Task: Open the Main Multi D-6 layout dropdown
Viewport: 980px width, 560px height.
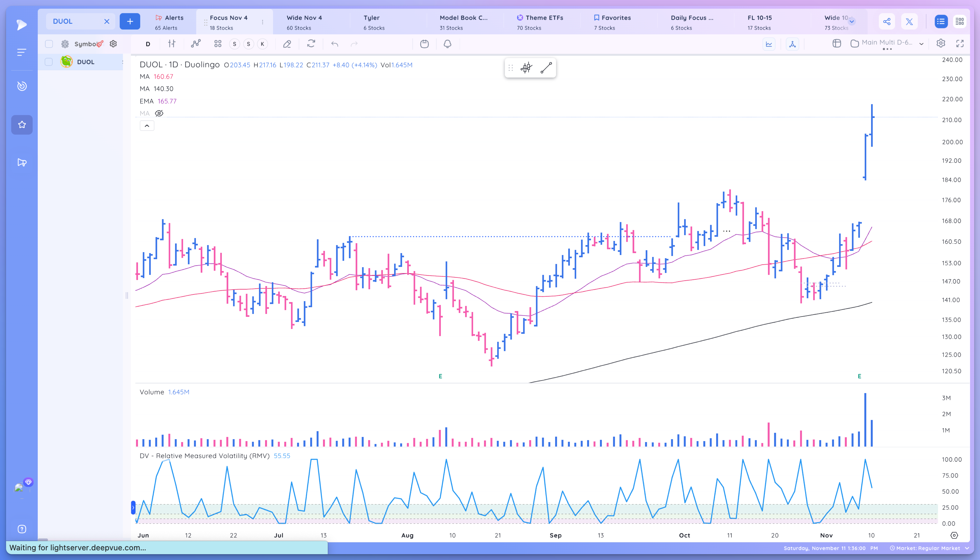Action: 887,43
